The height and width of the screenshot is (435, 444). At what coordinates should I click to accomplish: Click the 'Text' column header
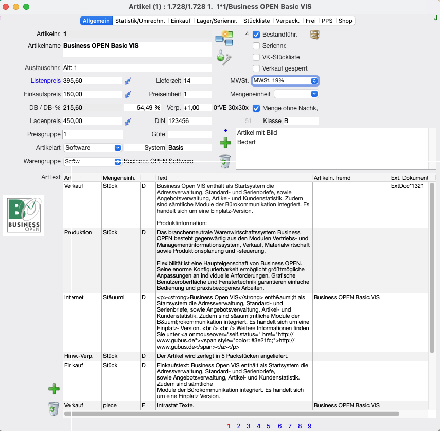[234, 178]
